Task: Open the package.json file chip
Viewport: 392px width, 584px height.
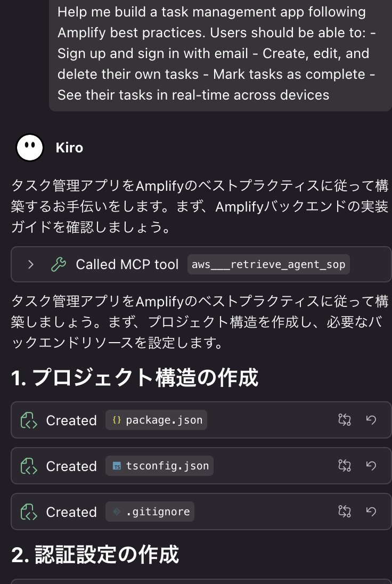Action: click(156, 420)
